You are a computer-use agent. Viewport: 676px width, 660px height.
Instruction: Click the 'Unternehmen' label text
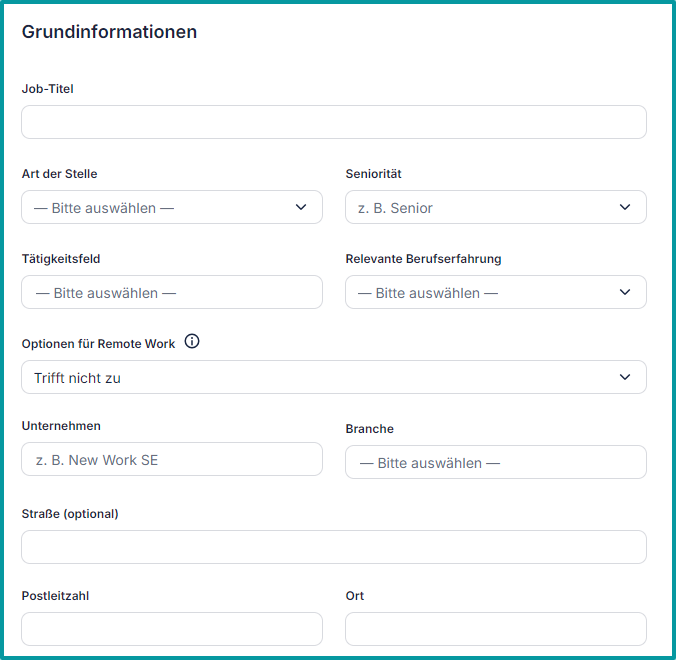[x=61, y=426]
